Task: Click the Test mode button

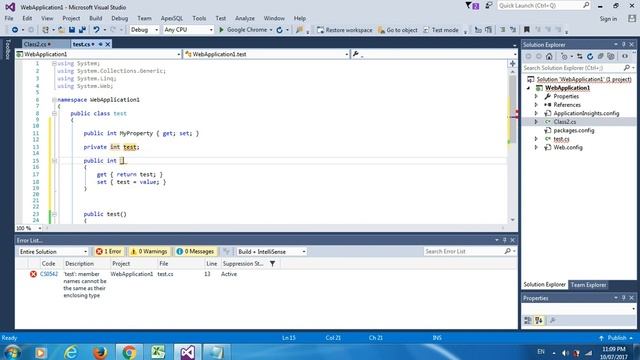Action: 441,30
